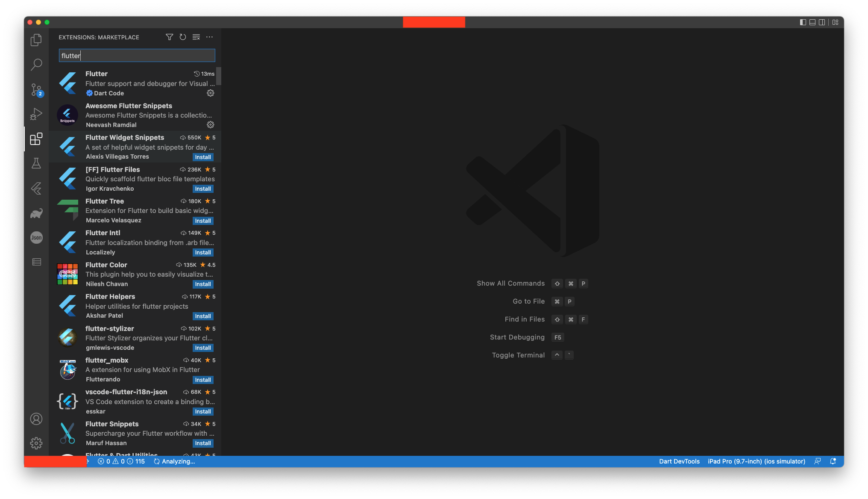Install [FF] Flutter Files extension
The height and width of the screenshot is (499, 868).
[x=203, y=189]
